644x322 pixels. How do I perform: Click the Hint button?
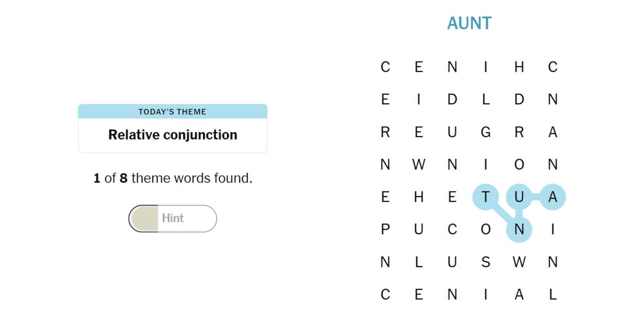click(x=173, y=218)
